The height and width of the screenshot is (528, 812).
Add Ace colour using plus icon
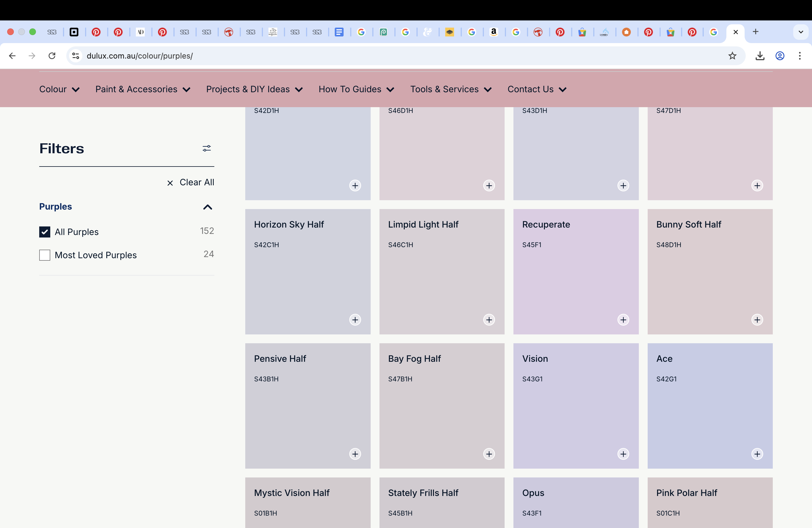click(x=757, y=454)
